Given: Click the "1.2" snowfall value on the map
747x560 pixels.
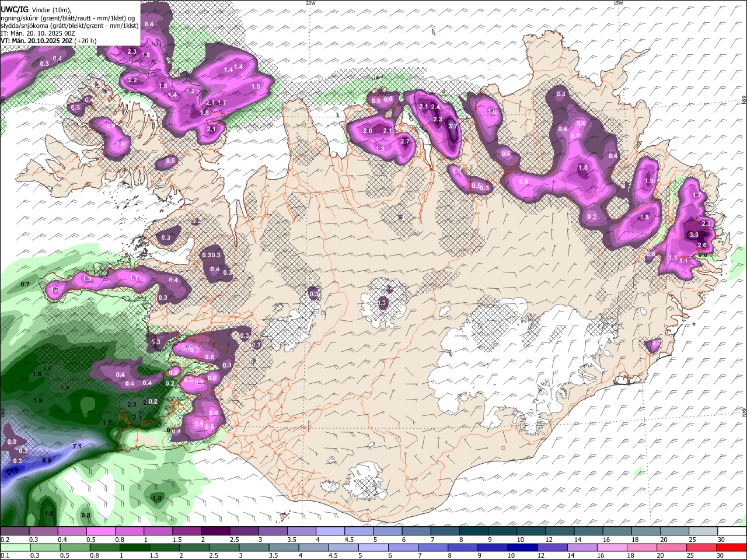Looking at the screenshot, I should (x=190, y=92).
